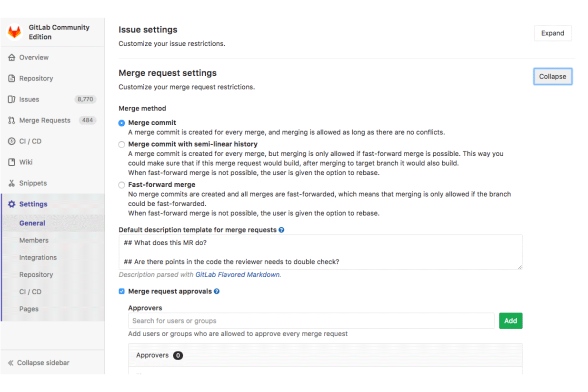
Task: Collapse the sidebar using the bottom control
Action: coord(38,362)
